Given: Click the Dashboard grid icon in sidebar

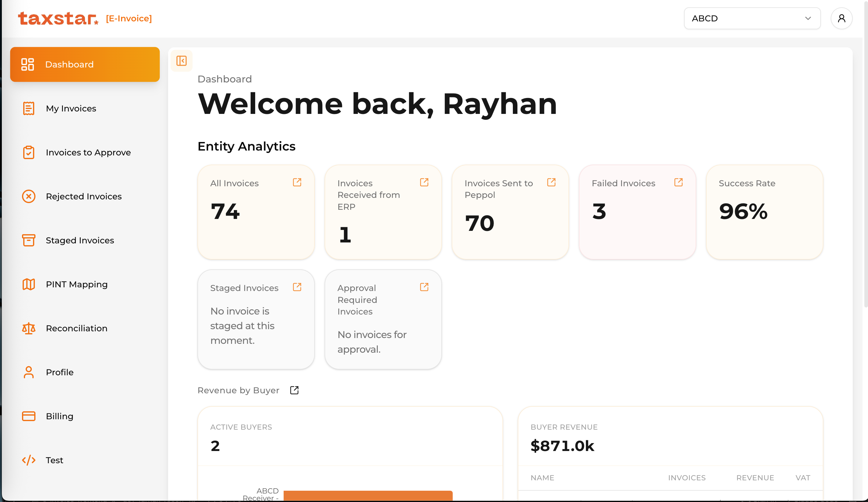Looking at the screenshot, I should pyautogui.click(x=28, y=64).
